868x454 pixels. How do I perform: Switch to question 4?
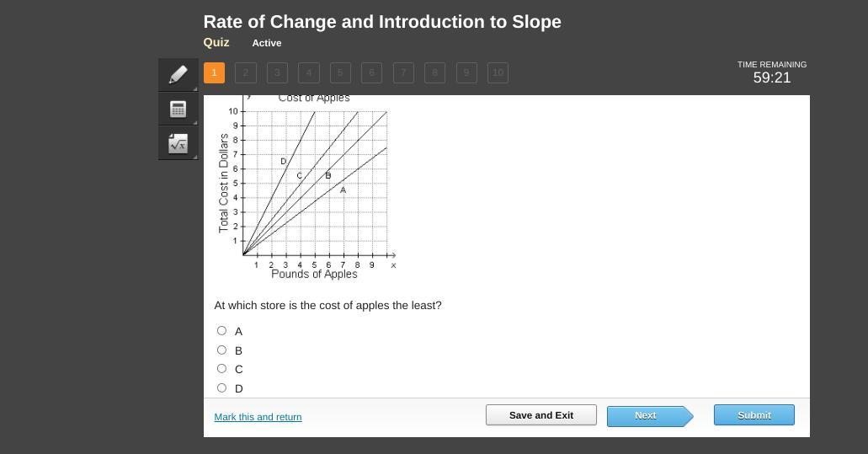pos(309,72)
